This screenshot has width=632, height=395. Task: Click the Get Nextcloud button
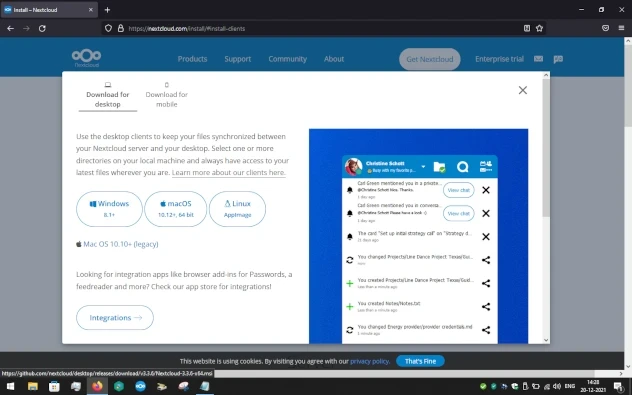430,59
